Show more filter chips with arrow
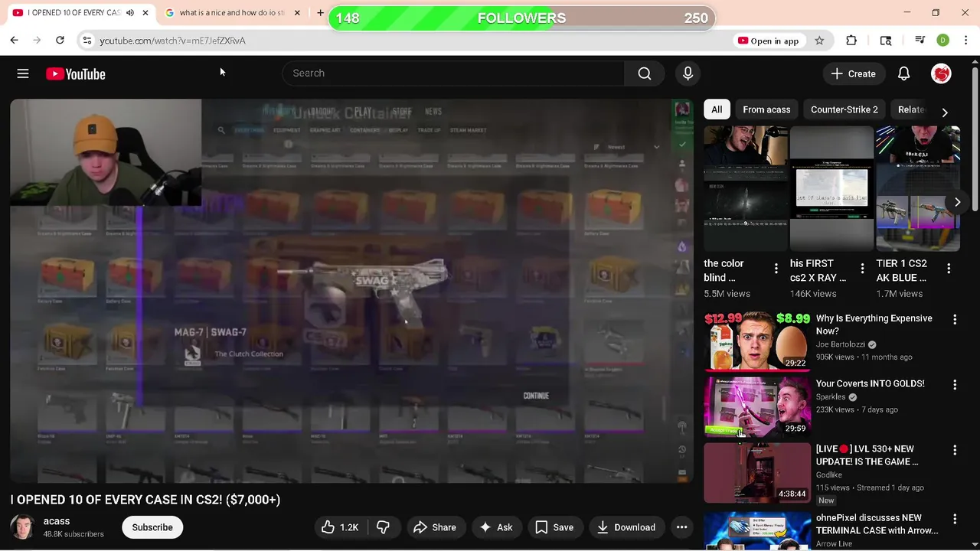980x551 pixels. pyautogui.click(x=945, y=112)
